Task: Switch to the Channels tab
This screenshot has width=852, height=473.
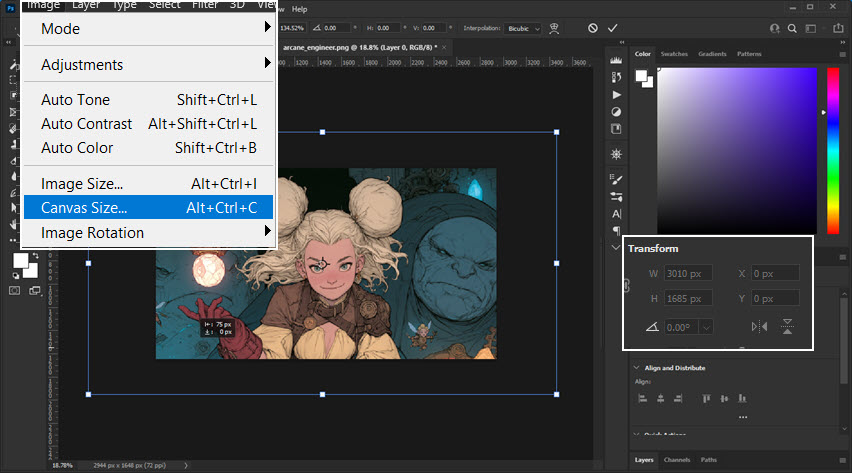Action: coord(676,460)
